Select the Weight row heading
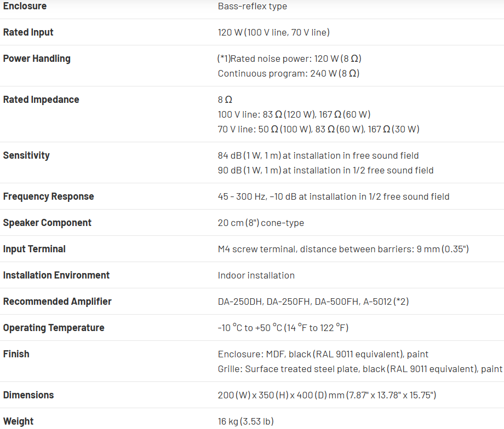The image size is (504, 429). 18,421
